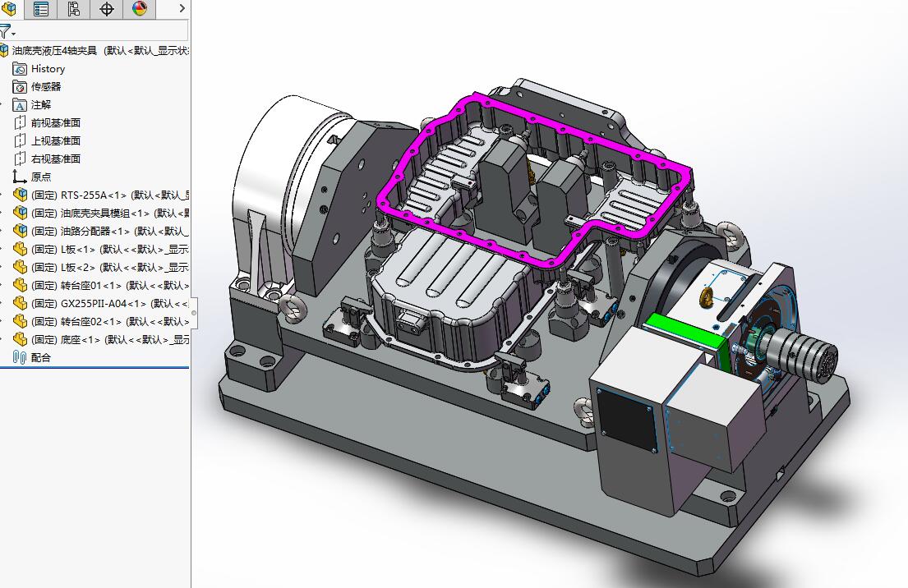The image size is (908, 588).
Task: Open the DimXpertManager crosshair tab
Action: pos(107,9)
